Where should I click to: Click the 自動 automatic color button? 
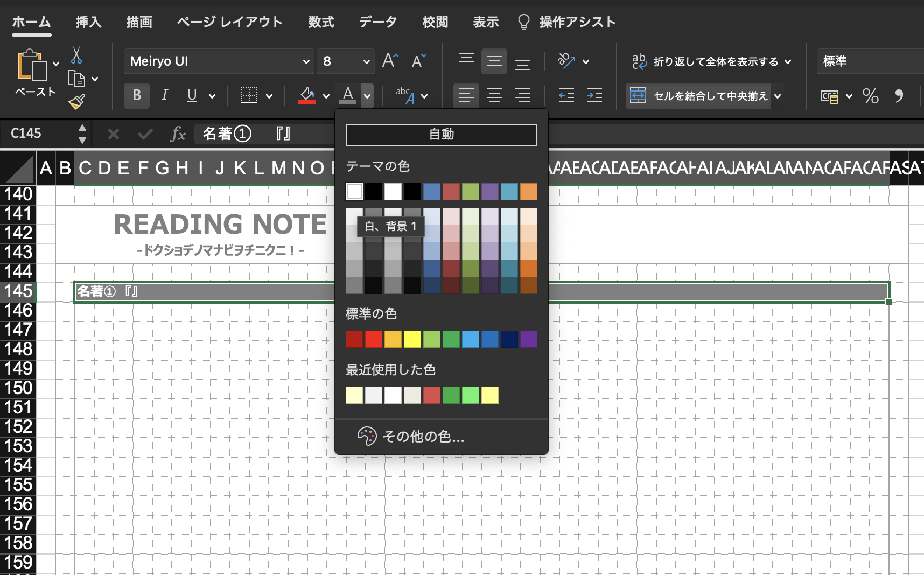coord(441,135)
